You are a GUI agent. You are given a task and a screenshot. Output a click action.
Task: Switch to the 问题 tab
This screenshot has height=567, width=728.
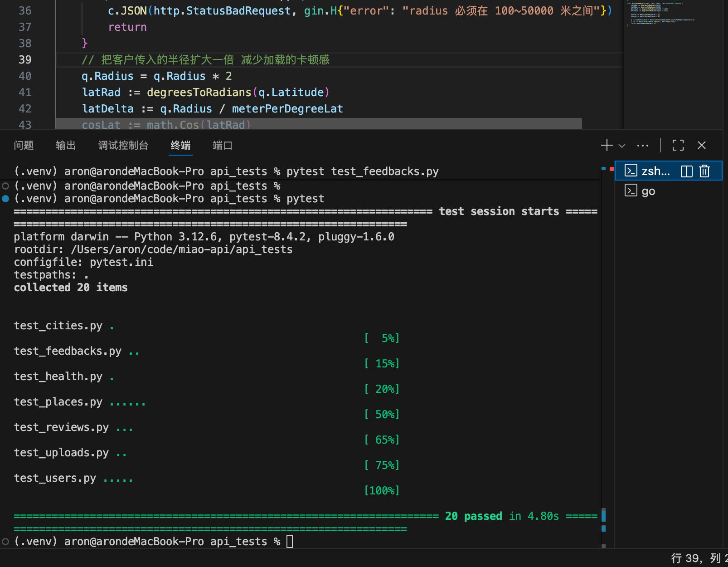point(24,145)
